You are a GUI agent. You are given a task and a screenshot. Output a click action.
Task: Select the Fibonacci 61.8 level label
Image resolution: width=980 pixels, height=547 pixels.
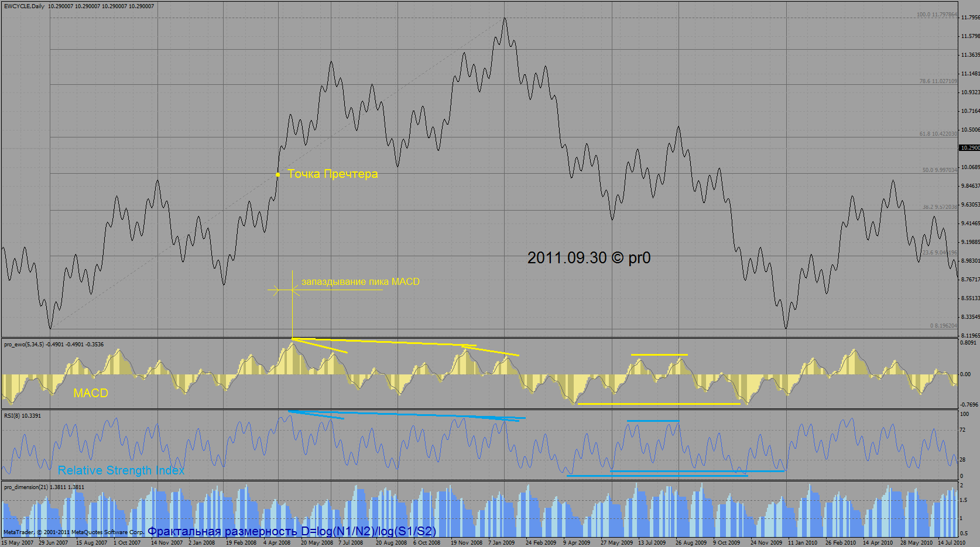click(x=937, y=134)
